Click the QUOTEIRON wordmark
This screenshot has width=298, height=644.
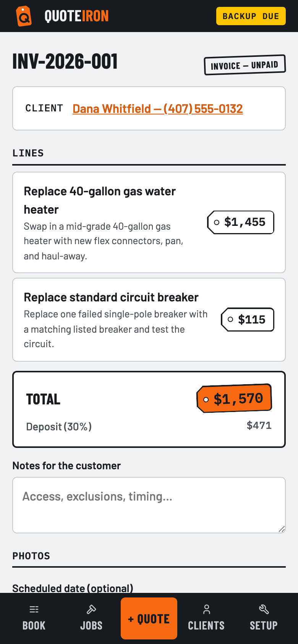[76, 16]
